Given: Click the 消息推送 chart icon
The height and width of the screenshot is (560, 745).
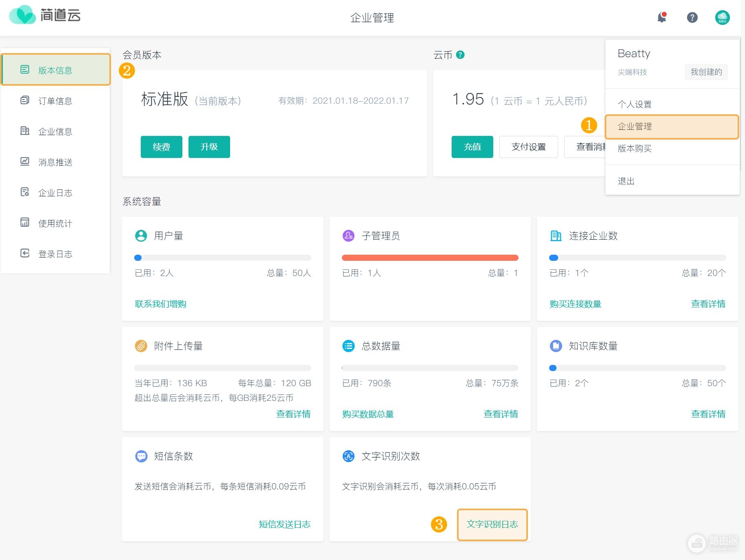Looking at the screenshot, I should pyautogui.click(x=25, y=162).
